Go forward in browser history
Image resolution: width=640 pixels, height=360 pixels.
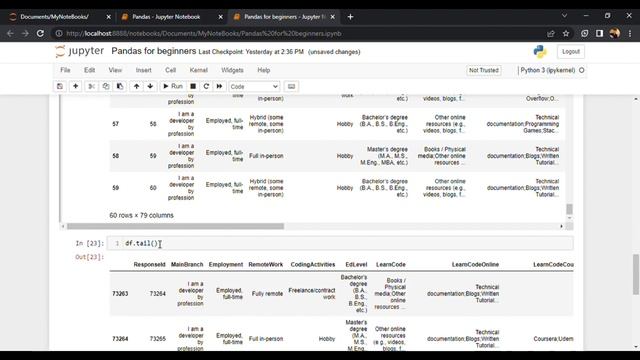[25, 33]
